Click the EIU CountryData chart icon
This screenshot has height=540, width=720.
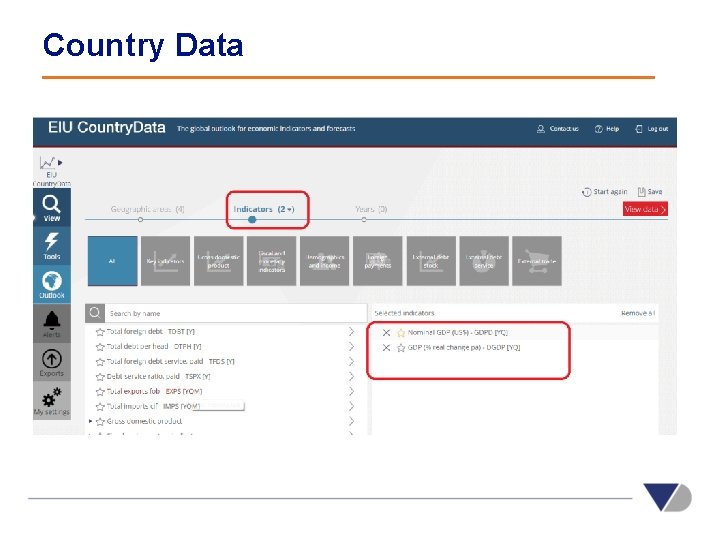coord(47,163)
